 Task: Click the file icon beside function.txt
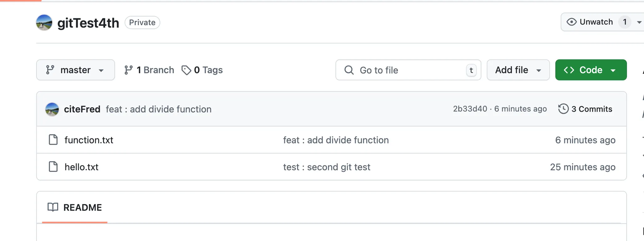(x=53, y=140)
